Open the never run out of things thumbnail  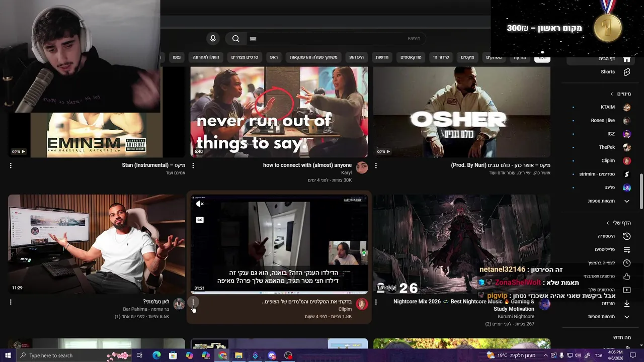(279, 112)
